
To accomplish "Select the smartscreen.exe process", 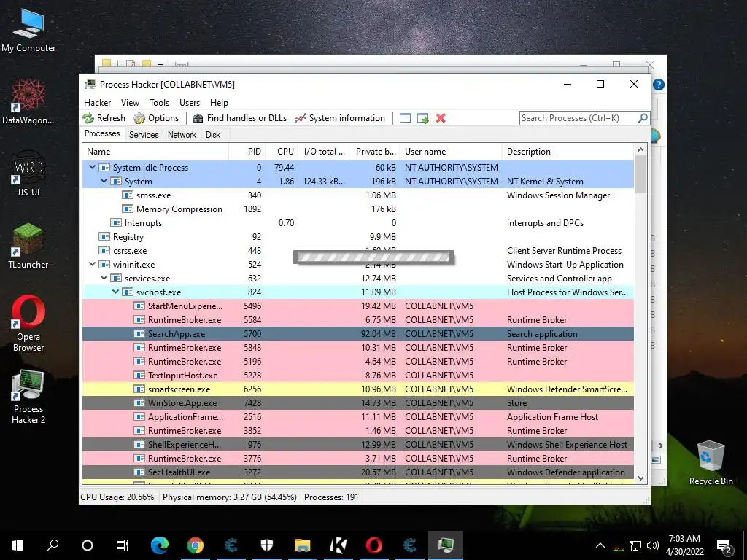I will tap(357, 389).
